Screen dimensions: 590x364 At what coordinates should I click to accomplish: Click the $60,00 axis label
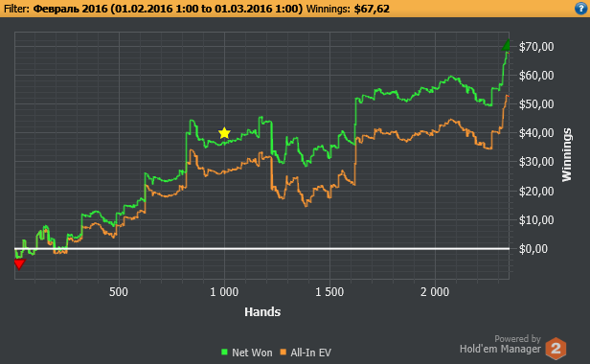(536, 76)
